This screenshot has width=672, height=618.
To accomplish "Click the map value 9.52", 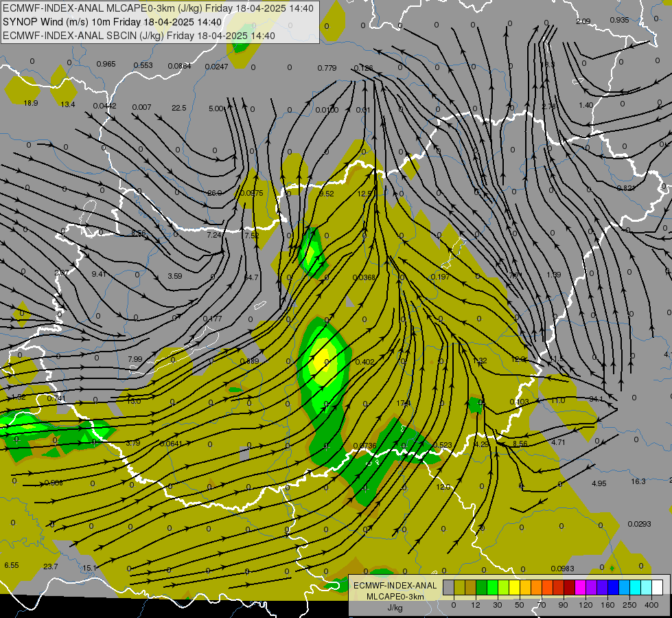I will click(326, 194).
